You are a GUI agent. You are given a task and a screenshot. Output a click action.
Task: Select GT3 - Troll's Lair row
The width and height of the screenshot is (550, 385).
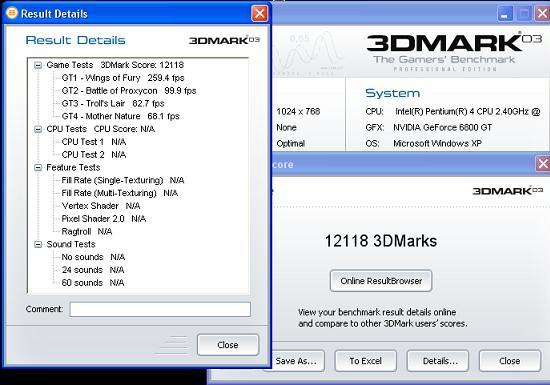pos(113,103)
